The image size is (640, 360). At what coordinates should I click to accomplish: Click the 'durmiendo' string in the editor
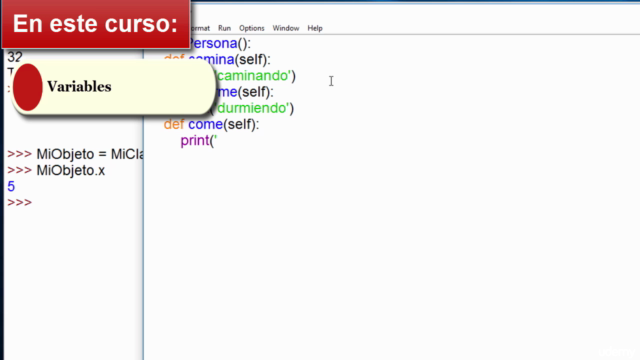click(253, 108)
